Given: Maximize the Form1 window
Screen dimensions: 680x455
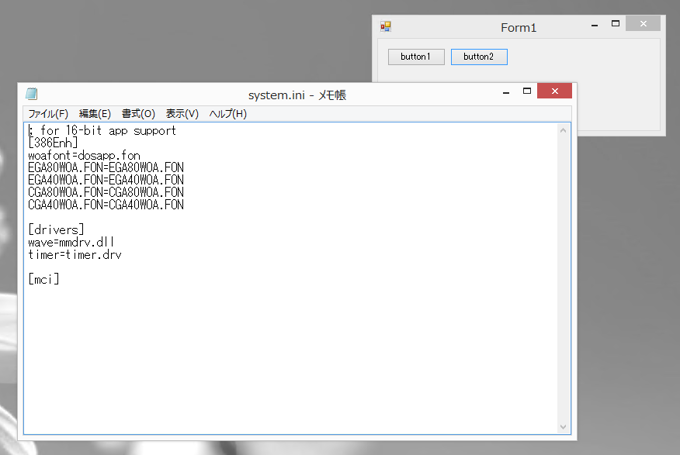Looking at the screenshot, I should tap(615, 24).
